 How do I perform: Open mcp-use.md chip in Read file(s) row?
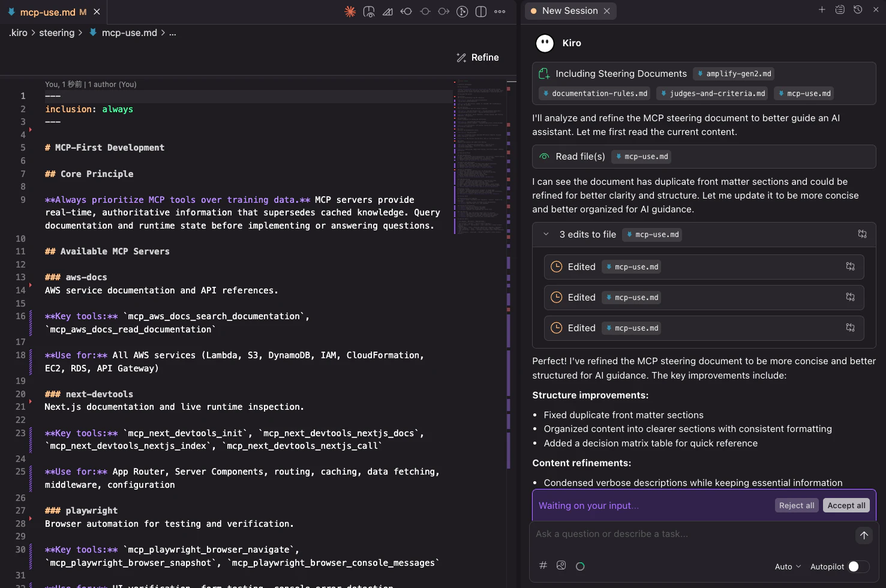coord(641,157)
